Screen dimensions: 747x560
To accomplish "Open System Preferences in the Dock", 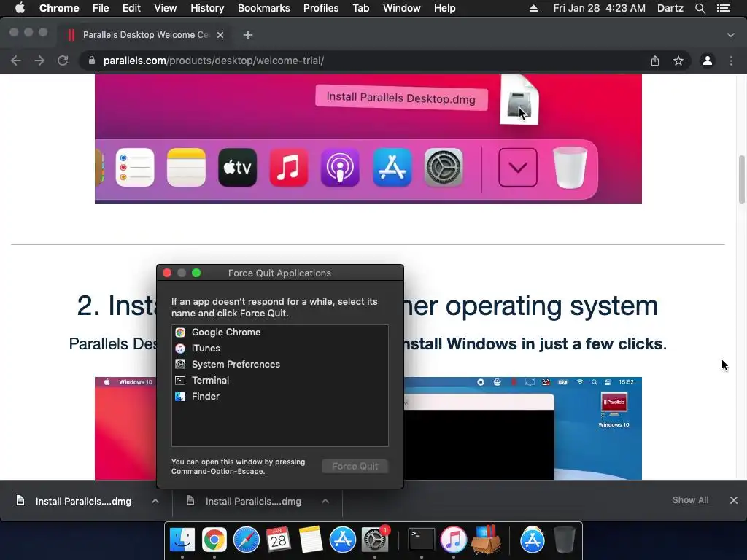I will (x=375, y=540).
